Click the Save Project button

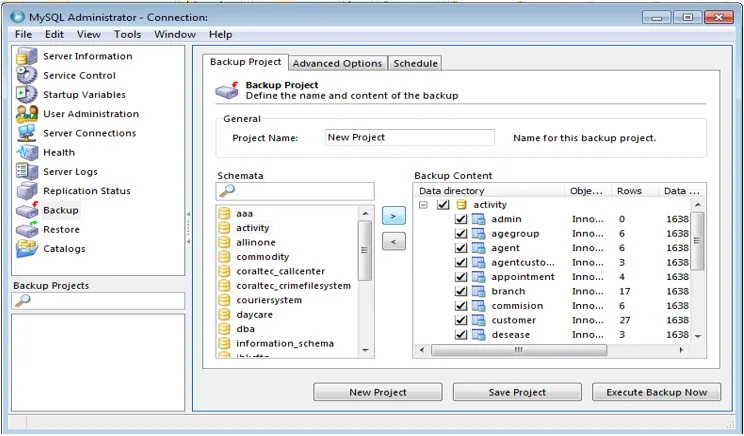tap(517, 392)
